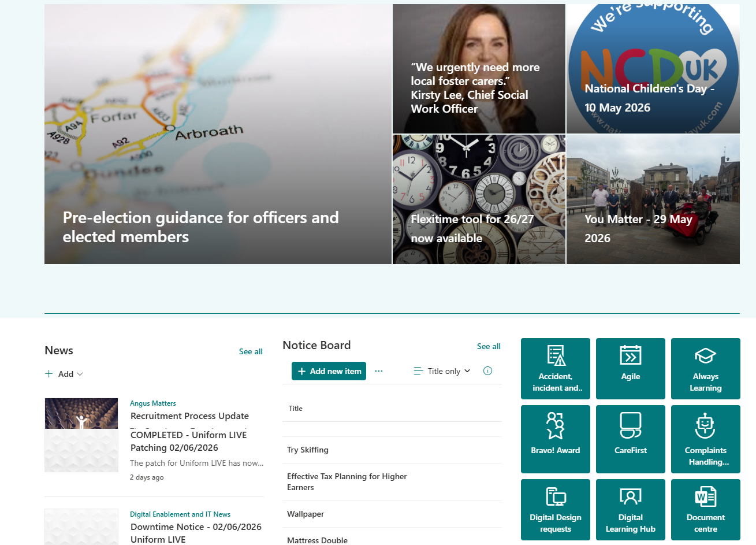756x545 pixels.
Task: Open National Children's Day hero tile
Action: pos(653,69)
